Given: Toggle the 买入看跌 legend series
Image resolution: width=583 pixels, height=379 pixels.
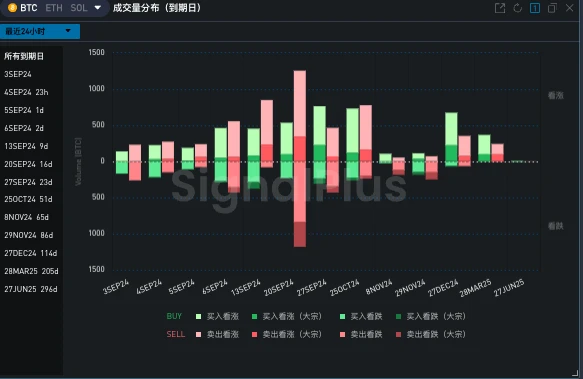Looking at the screenshot, I should (361, 317).
